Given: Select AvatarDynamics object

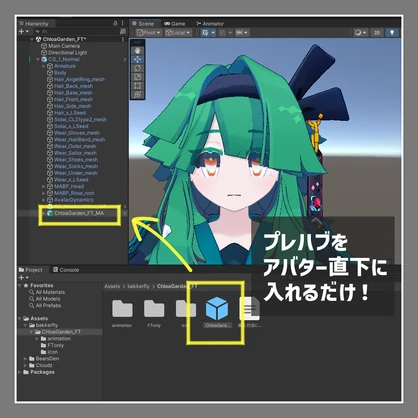Looking at the screenshot, I should click(x=73, y=200).
